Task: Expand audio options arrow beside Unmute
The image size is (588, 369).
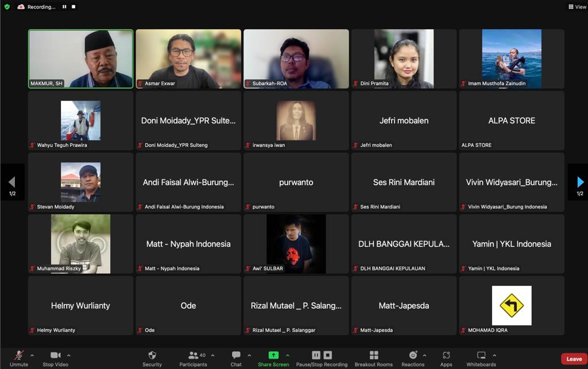Action: 32,355
